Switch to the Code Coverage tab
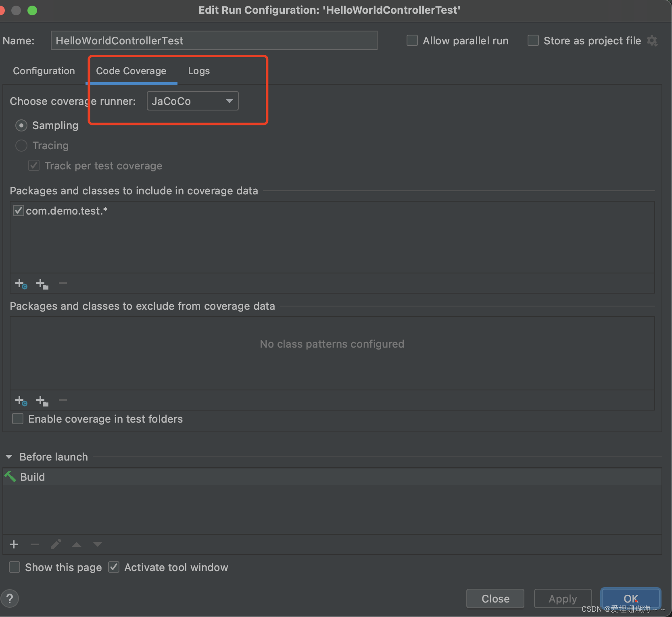Screen dimensions: 672x617 131,71
